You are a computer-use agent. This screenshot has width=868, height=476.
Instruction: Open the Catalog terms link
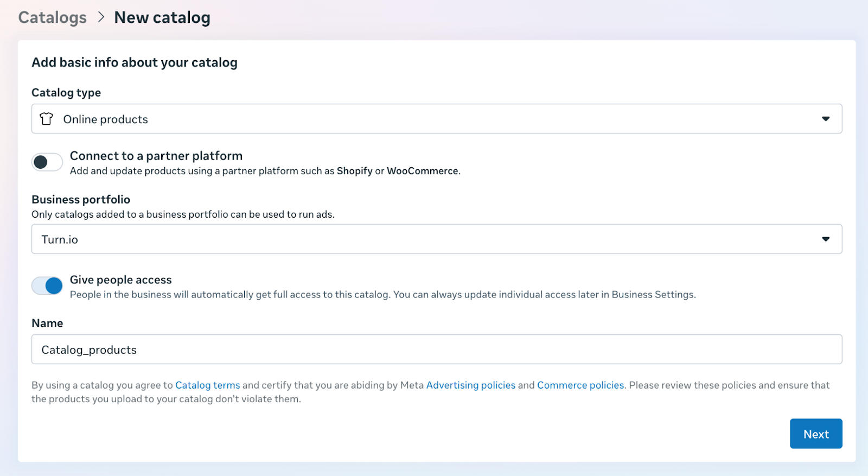tap(207, 385)
